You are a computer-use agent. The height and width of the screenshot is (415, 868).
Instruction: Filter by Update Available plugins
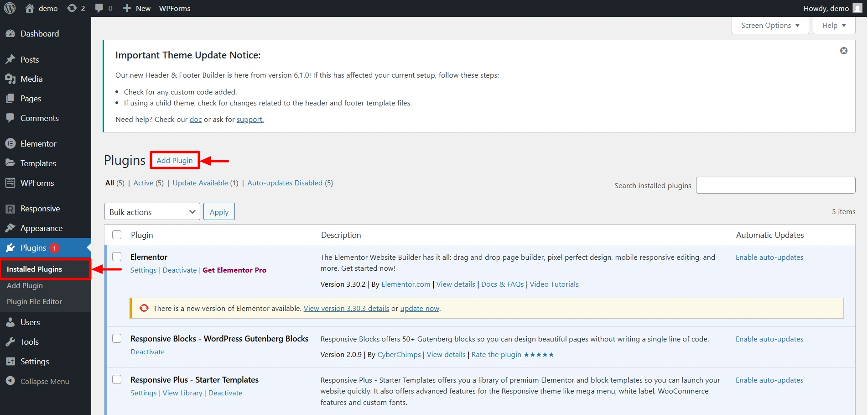pyautogui.click(x=200, y=183)
